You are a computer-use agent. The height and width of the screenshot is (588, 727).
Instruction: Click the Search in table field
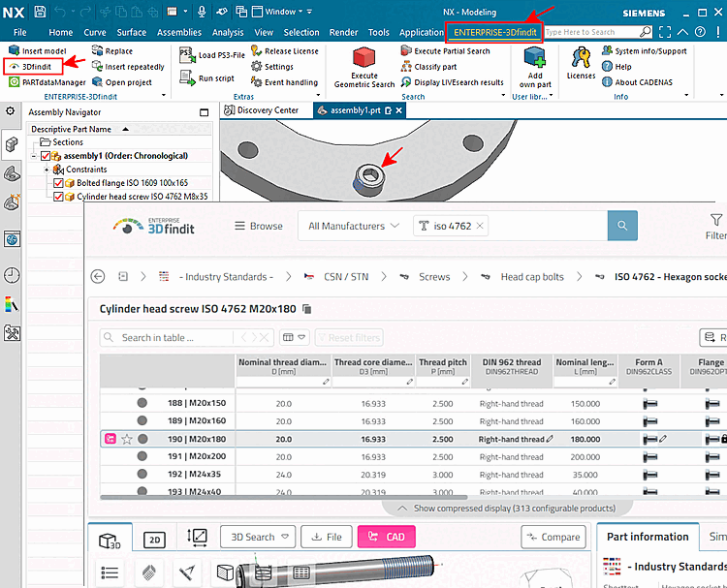176,338
